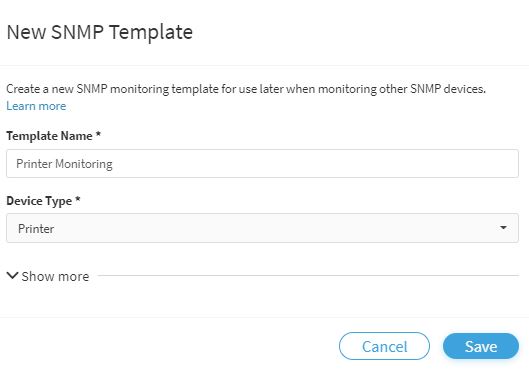The height and width of the screenshot is (369, 529).
Task: Click the Device Type dropdown caret arrow
Action: coord(503,228)
